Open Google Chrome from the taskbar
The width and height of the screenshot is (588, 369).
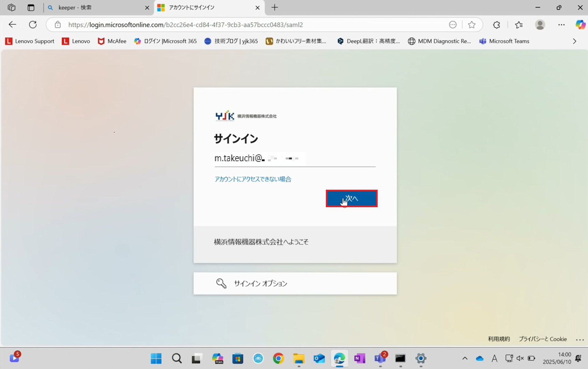coord(278,358)
